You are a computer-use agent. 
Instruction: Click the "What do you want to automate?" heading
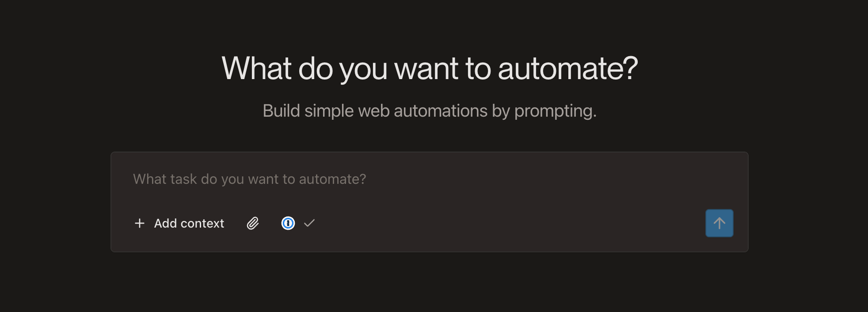click(x=430, y=68)
